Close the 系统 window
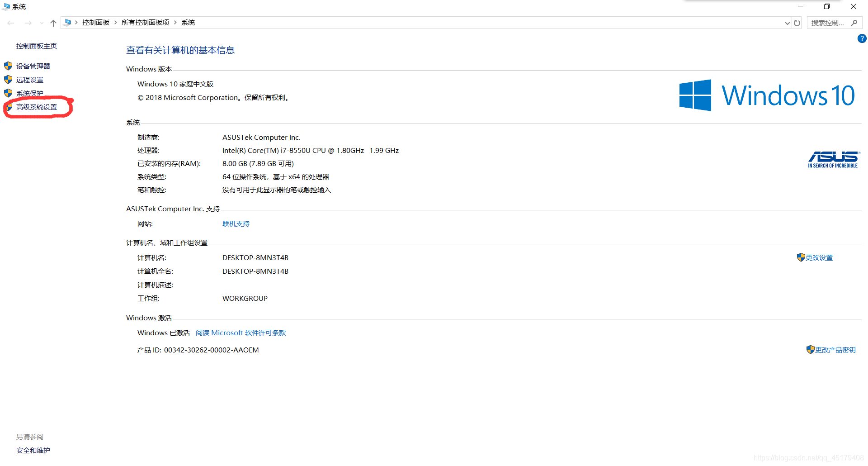This screenshot has width=868, height=466. click(854, 6)
